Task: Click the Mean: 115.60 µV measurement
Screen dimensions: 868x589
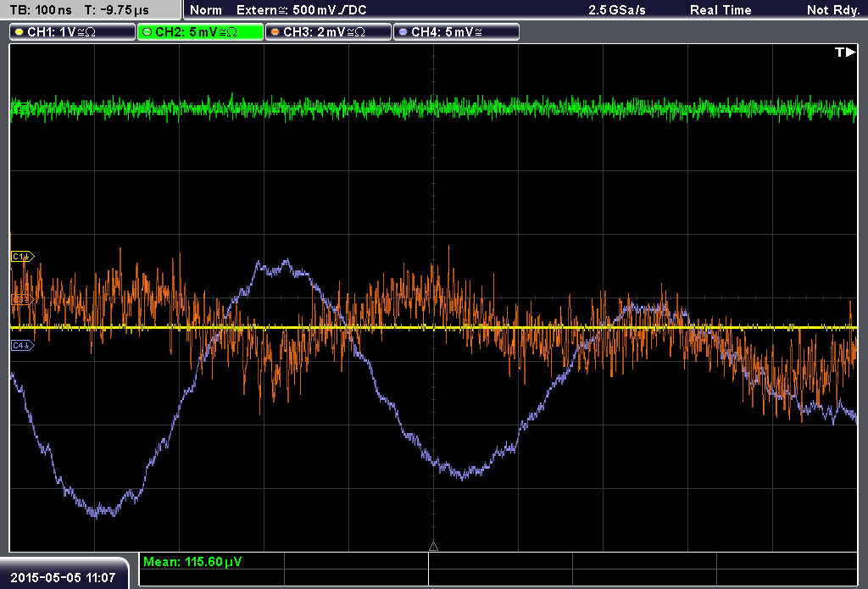Action: (192, 562)
